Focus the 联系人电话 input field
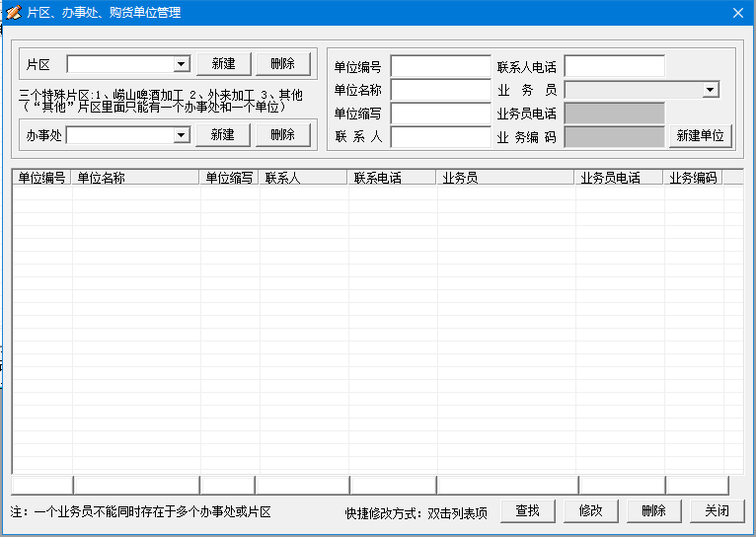Viewport: 756px width, 537px height. (614, 66)
